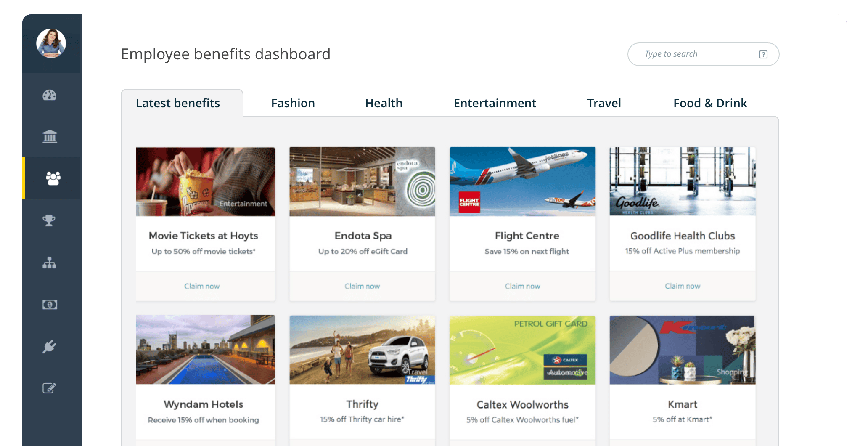Open the bank building icon in sidebar

point(50,136)
